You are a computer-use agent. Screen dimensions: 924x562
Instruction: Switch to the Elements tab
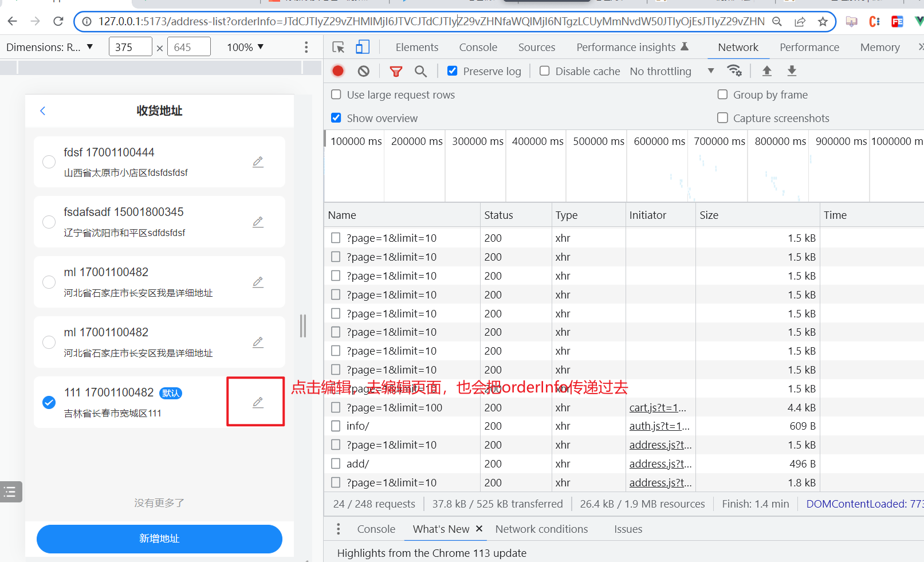[x=417, y=47]
